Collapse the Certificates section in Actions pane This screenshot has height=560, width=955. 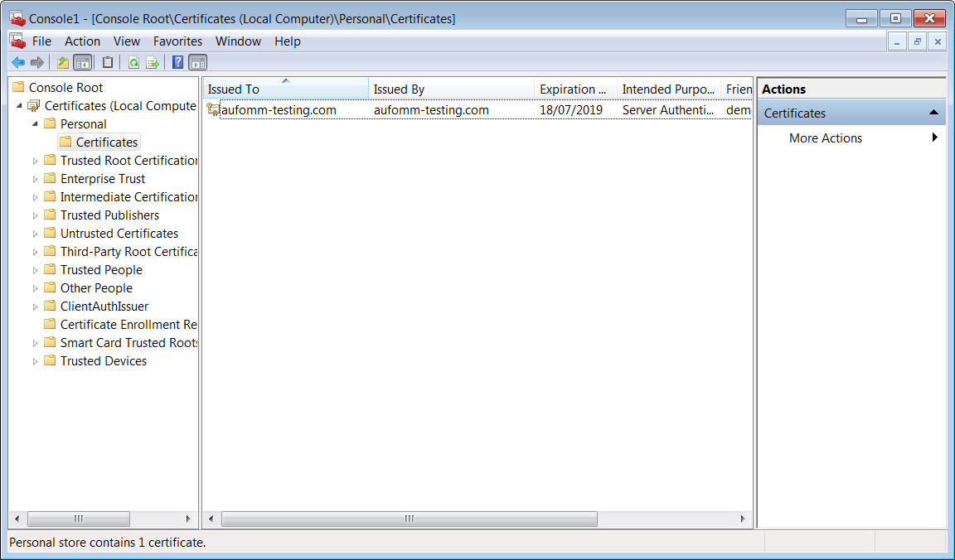coord(933,113)
